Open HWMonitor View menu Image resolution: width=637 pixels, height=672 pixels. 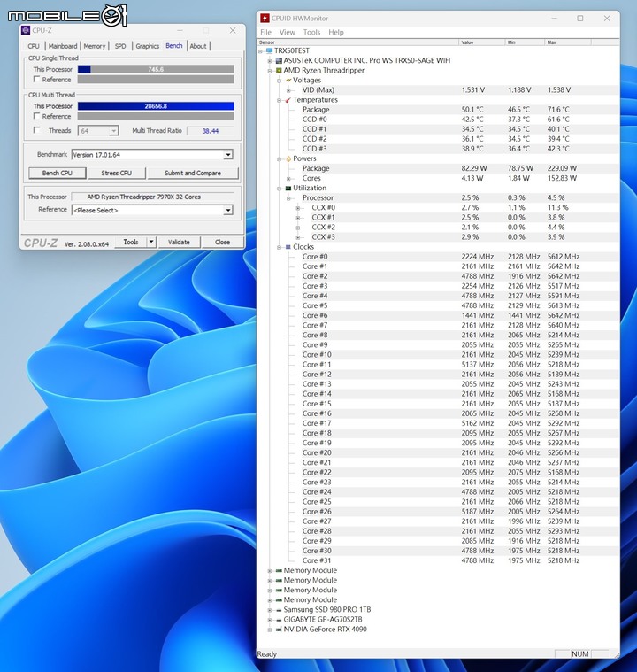pos(287,32)
